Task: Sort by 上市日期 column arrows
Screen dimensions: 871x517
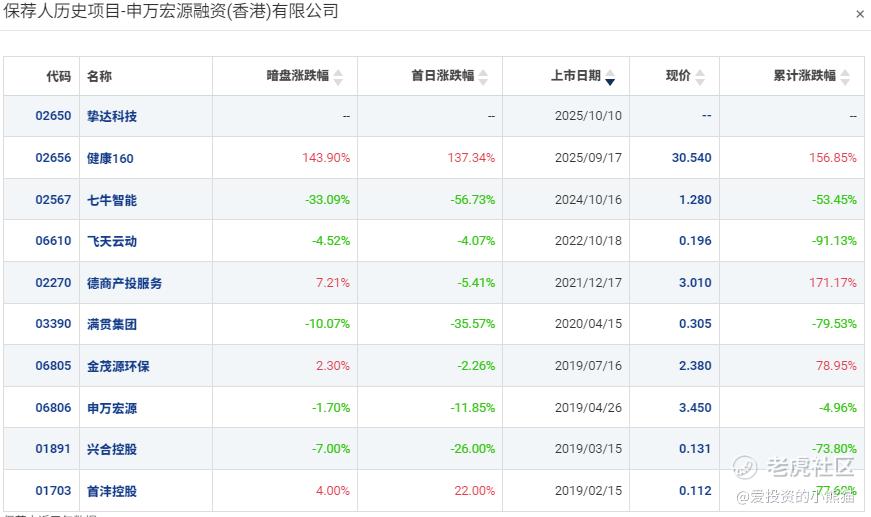Action: click(x=610, y=77)
